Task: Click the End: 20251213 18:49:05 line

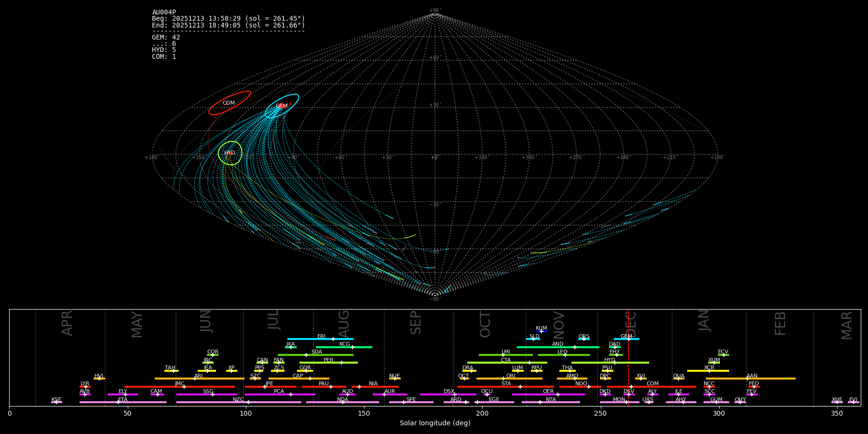Action: pyautogui.click(x=229, y=25)
